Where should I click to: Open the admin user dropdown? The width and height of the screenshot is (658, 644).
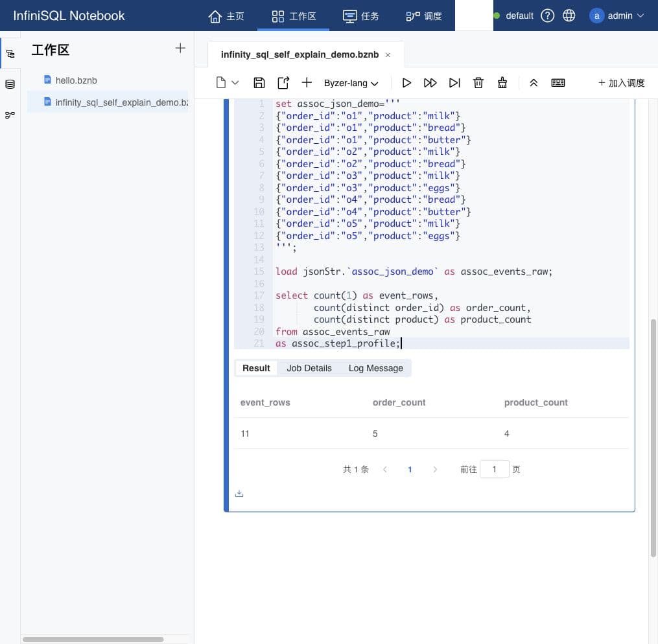[x=617, y=16]
